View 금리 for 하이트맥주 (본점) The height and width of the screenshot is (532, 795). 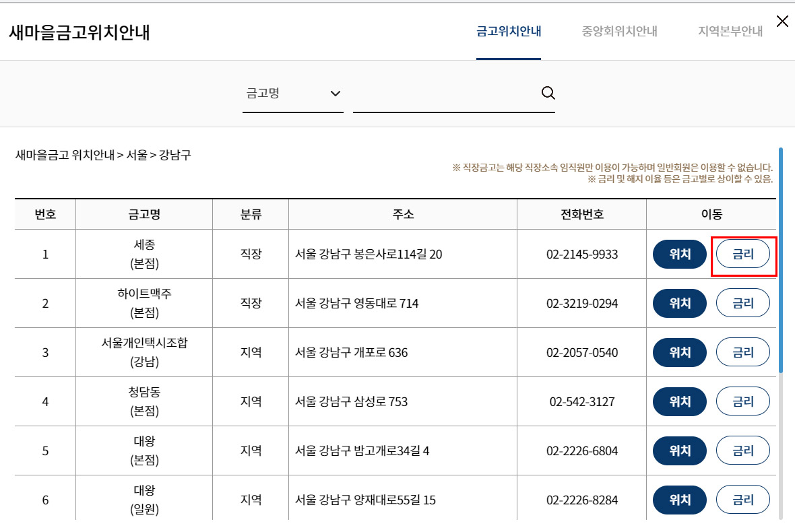742,304
